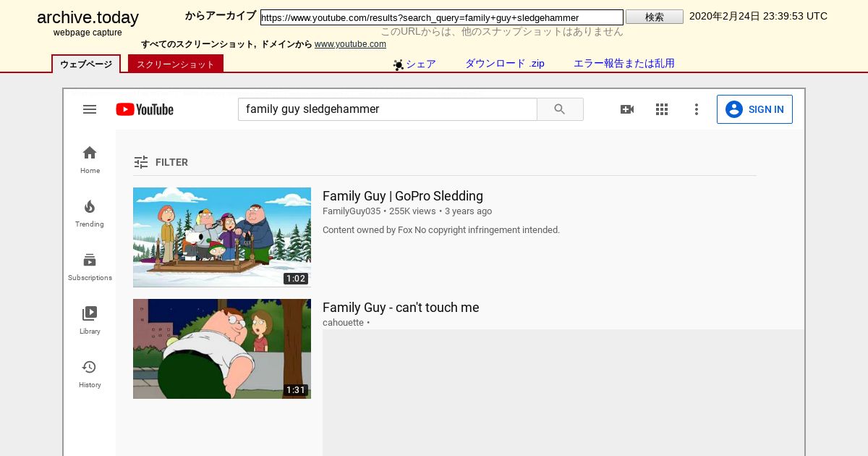This screenshot has width=868, height=456.
Task: Open the three-dot settings menu
Action: coord(697,109)
